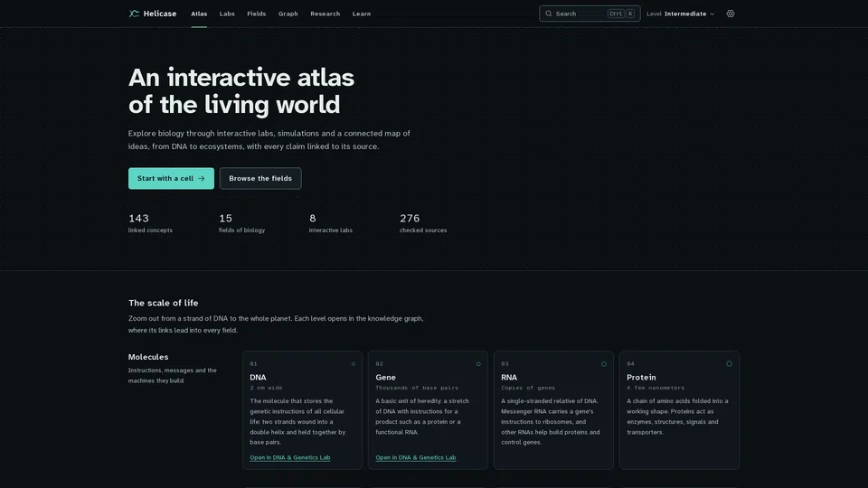Open the Protein card title
Viewport: 868px width, 488px height.
coord(641,378)
